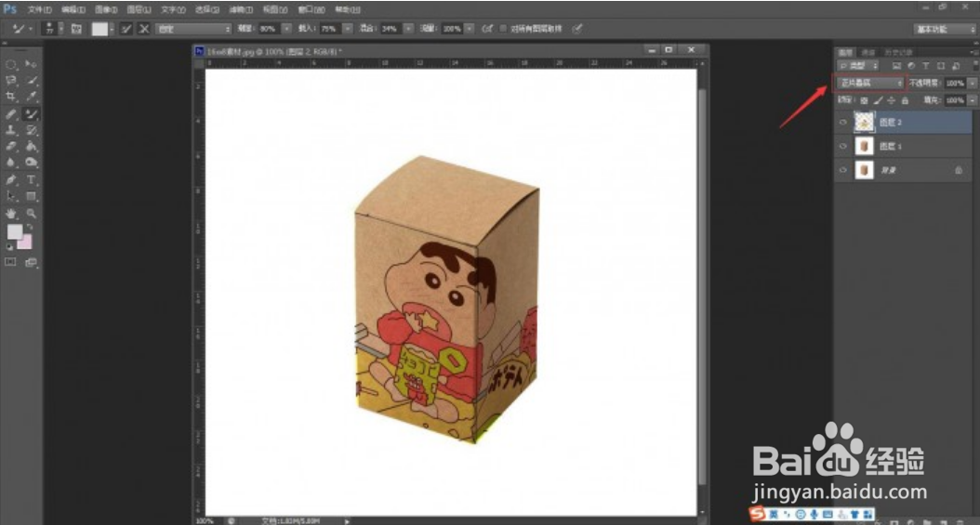Select the Blur tool

[11, 163]
